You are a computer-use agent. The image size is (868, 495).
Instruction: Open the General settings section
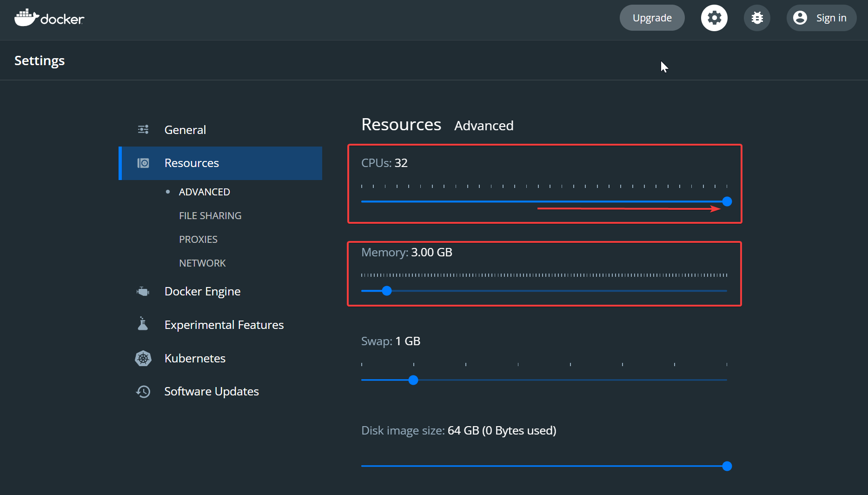pyautogui.click(x=220, y=130)
